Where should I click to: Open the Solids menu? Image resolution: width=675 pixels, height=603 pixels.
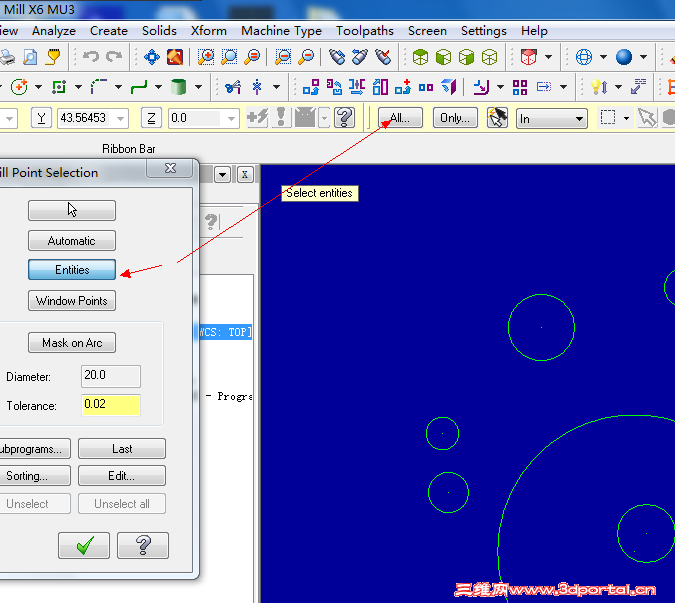tap(159, 31)
